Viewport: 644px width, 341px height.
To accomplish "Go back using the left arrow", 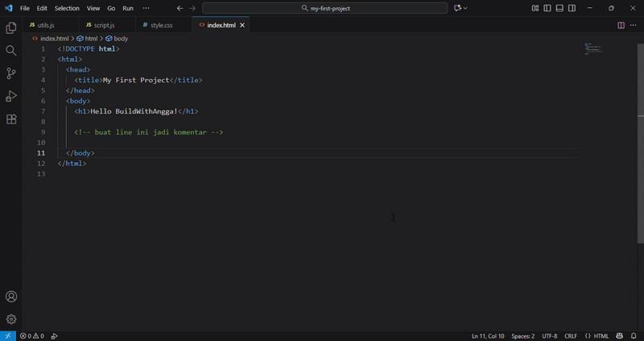I will point(180,8).
